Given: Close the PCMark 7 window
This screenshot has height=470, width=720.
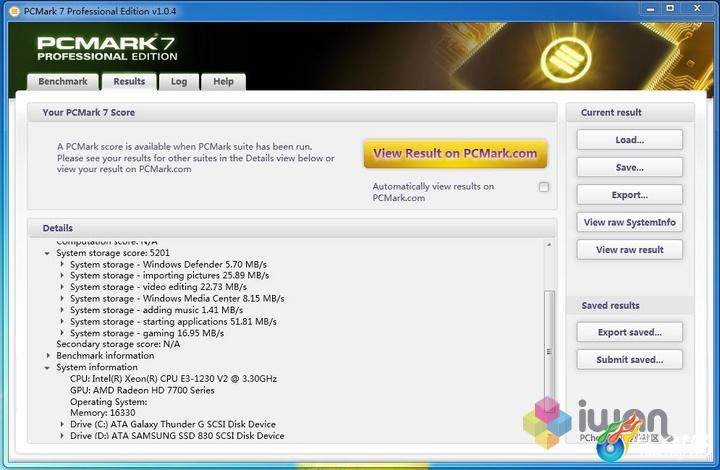Looking at the screenshot, I should coord(697,9).
